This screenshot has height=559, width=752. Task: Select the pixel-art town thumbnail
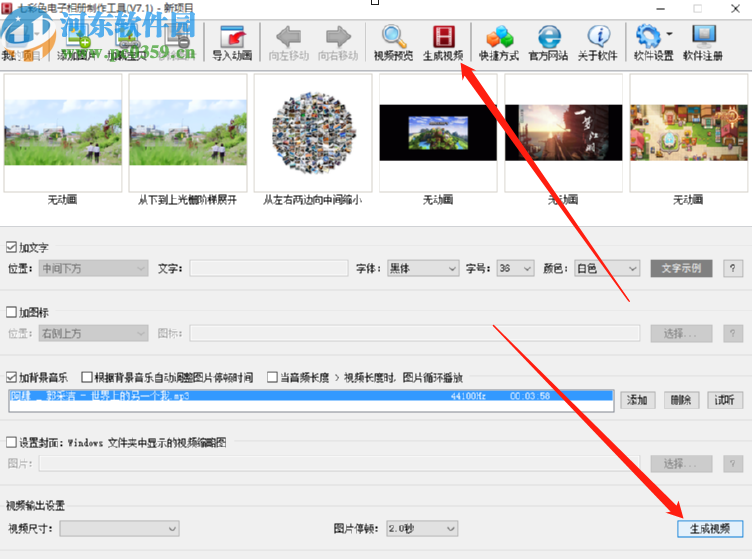[x=689, y=133]
